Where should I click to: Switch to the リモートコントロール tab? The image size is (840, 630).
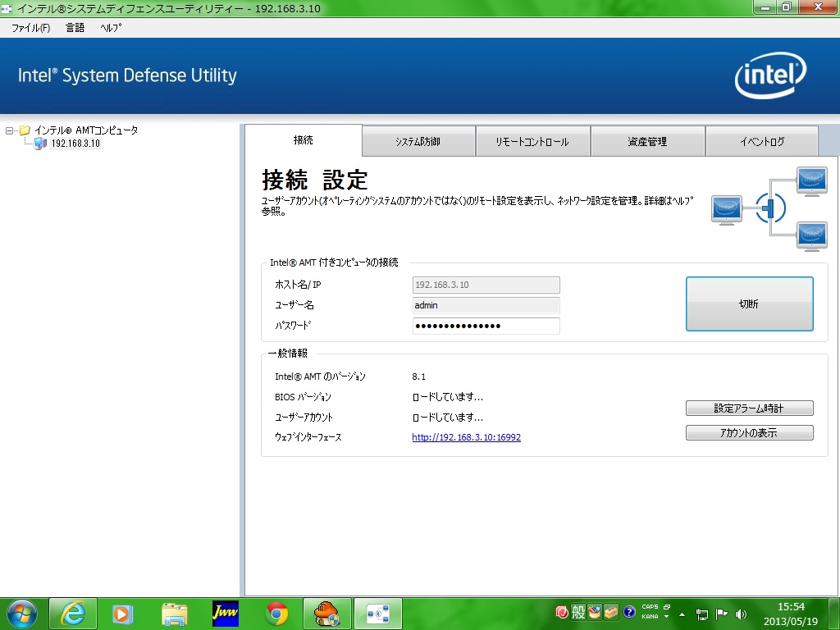(532, 141)
